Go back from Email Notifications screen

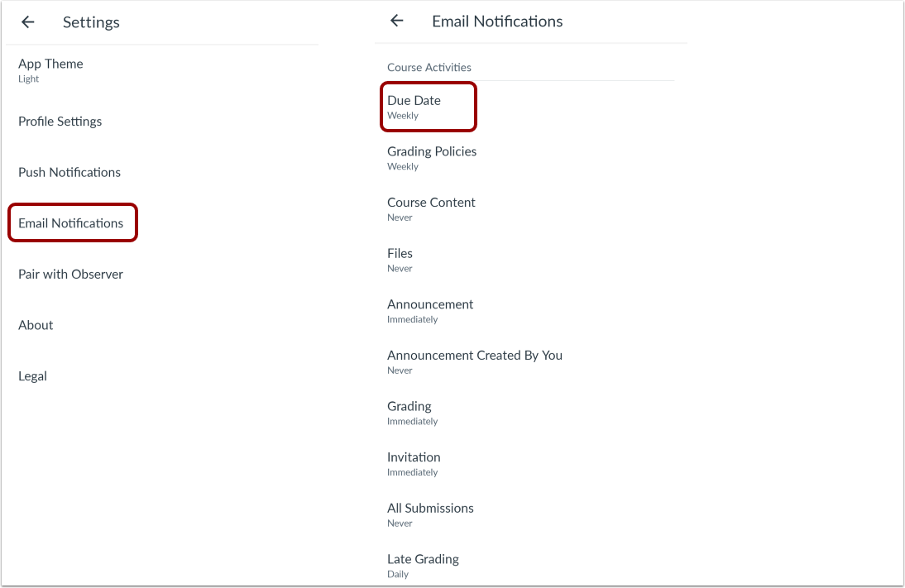396,21
